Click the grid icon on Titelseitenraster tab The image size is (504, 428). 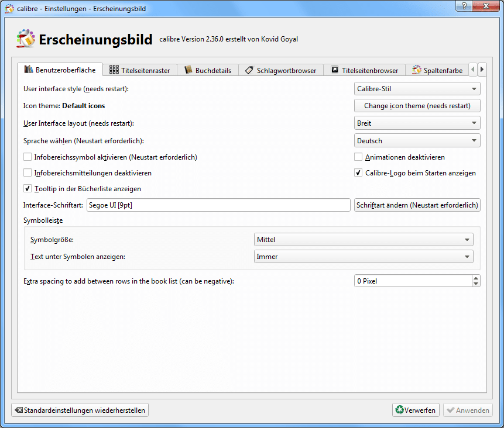pos(114,70)
